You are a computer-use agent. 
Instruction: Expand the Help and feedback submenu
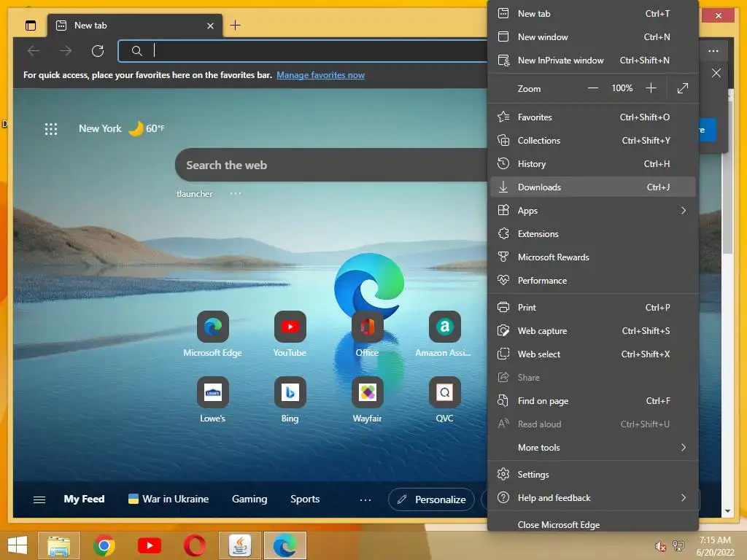pos(592,498)
